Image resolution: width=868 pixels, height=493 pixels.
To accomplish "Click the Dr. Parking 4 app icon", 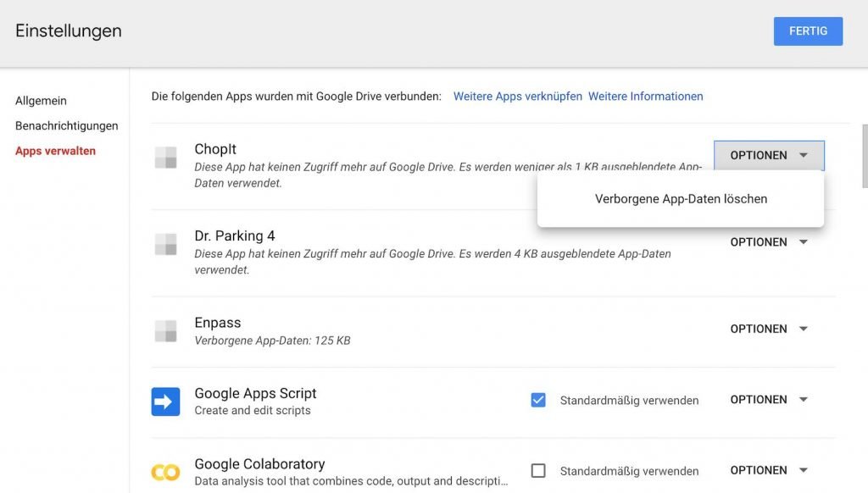I will pos(165,244).
